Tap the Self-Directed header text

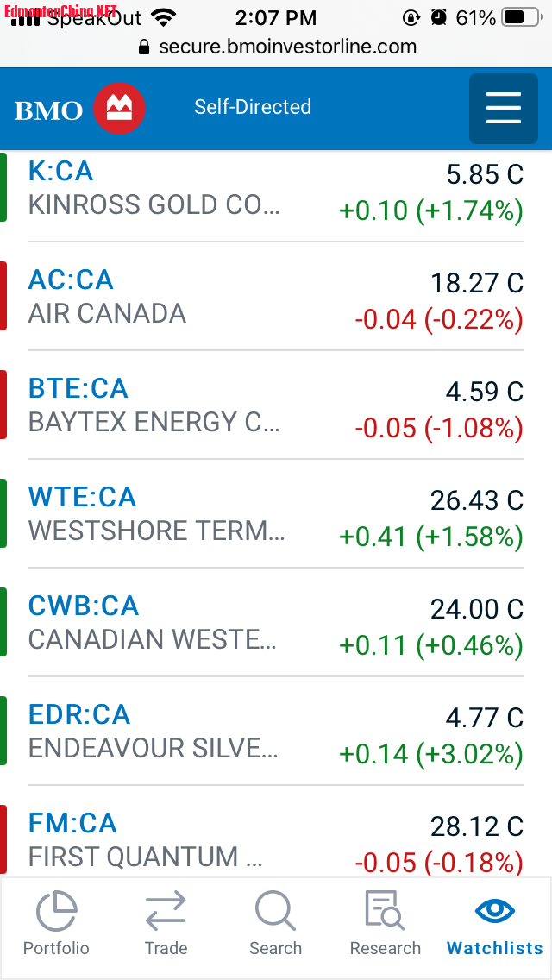253,107
